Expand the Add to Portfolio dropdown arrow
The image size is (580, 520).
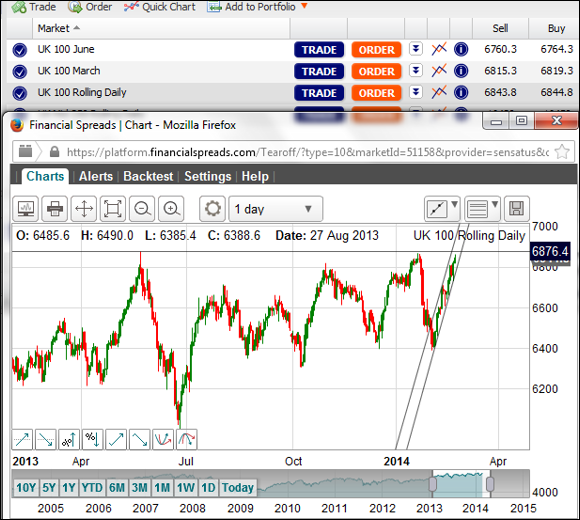304,6
